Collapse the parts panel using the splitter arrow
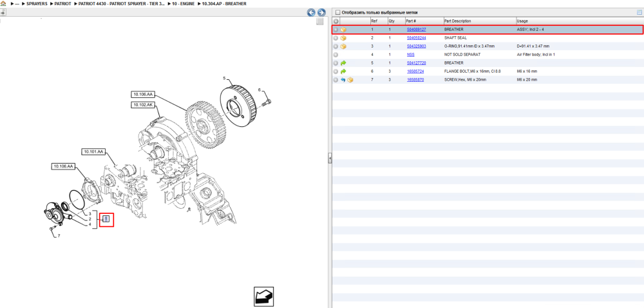The image size is (644, 308). pos(329,159)
